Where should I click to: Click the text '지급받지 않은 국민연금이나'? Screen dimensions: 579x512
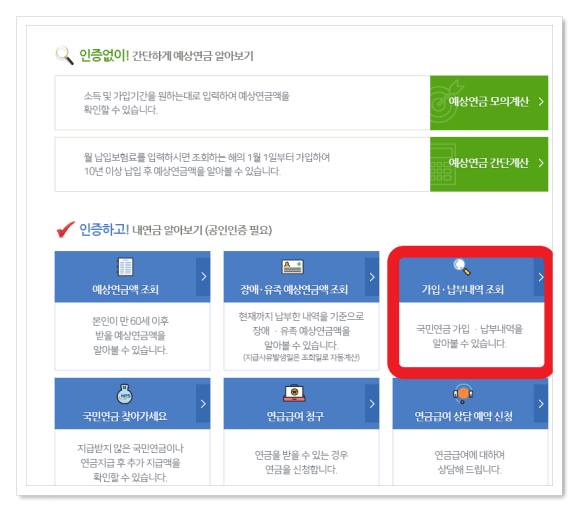point(130,448)
